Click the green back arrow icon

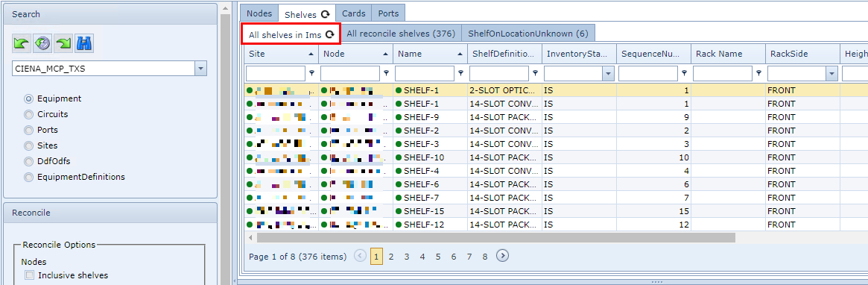21,43
